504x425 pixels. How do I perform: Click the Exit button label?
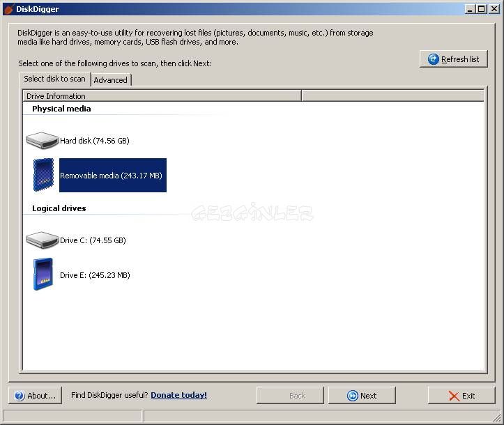468,396
